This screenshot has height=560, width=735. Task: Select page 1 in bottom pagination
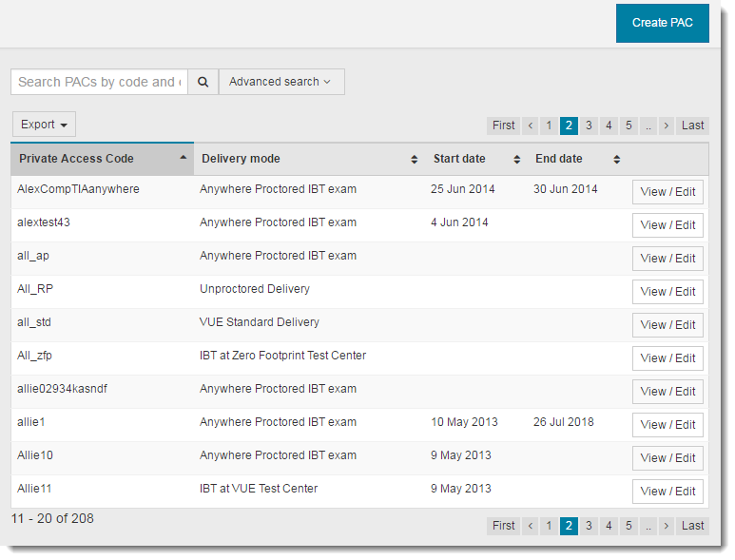pyautogui.click(x=549, y=526)
